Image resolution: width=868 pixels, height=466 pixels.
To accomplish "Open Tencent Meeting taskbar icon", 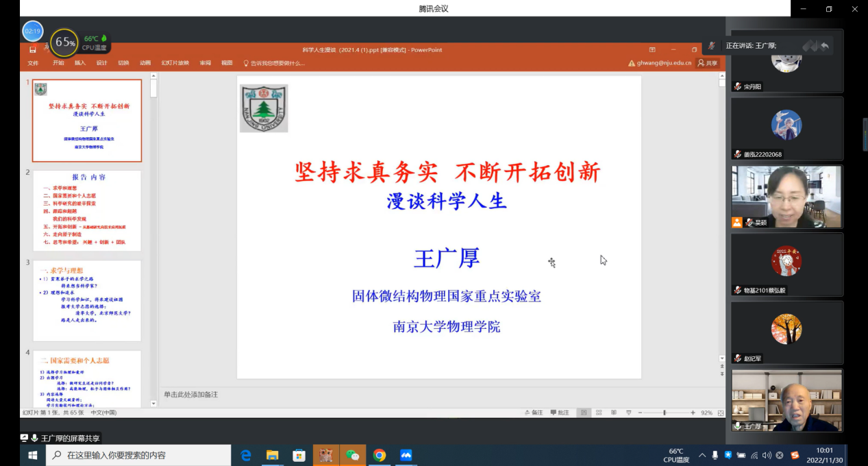I will [x=406, y=455].
